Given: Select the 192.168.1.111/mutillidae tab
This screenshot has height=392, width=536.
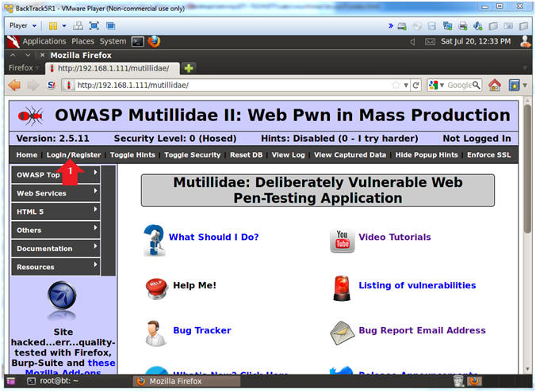Looking at the screenshot, I should coord(113,68).
